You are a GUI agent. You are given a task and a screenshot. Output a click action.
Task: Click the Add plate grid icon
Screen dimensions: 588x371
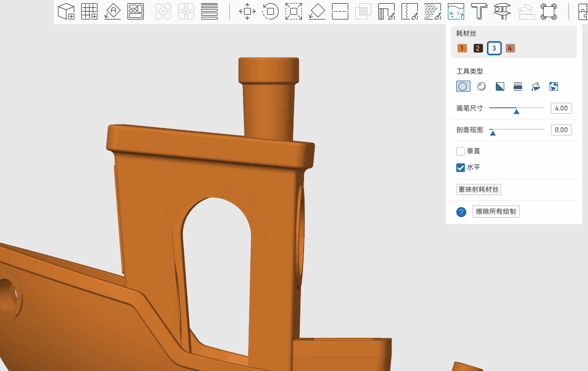pyautogui.click(x=89, y=11)
